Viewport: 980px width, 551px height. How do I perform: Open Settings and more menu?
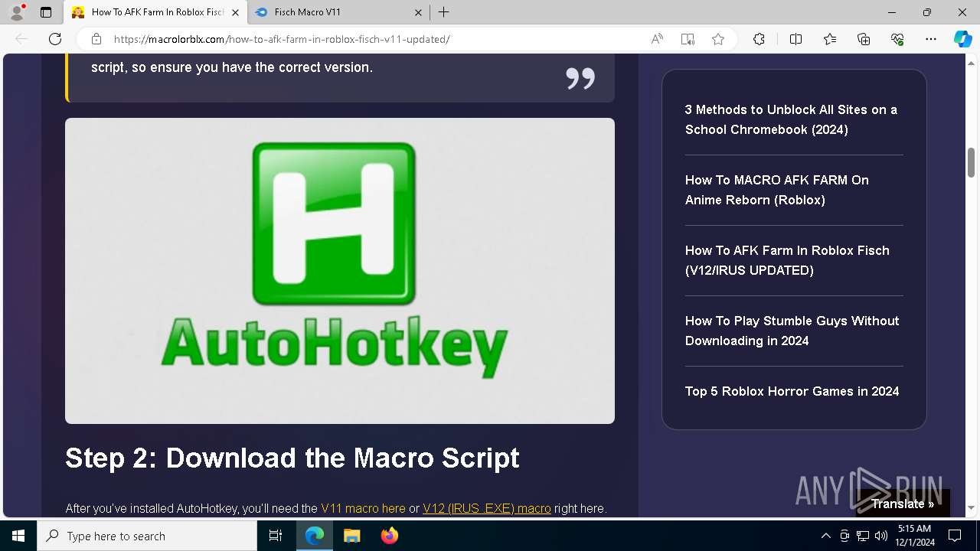coord(931,39)
